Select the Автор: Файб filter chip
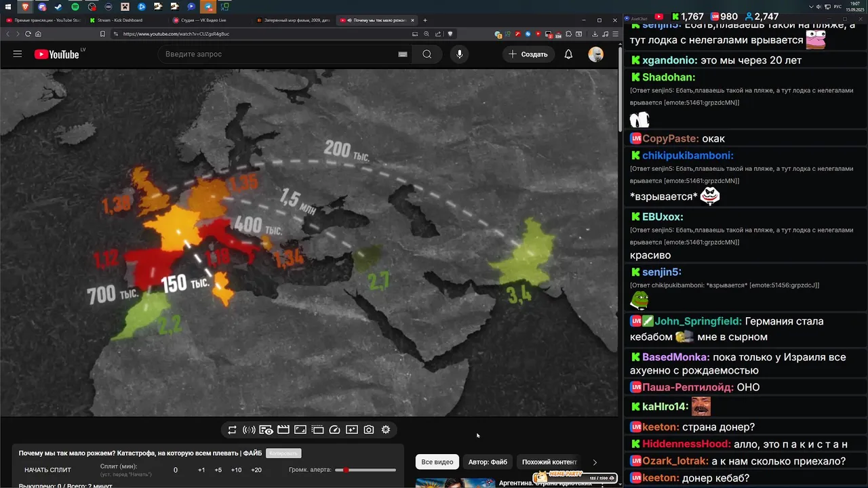Viewport: 868px width, 488px height. [x=488, y=462]
